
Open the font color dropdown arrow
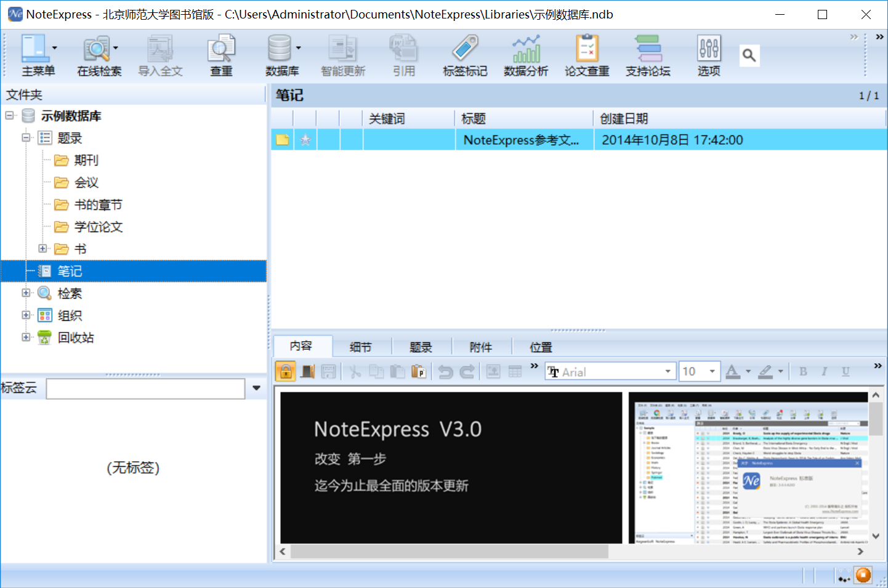click(748, 371)
